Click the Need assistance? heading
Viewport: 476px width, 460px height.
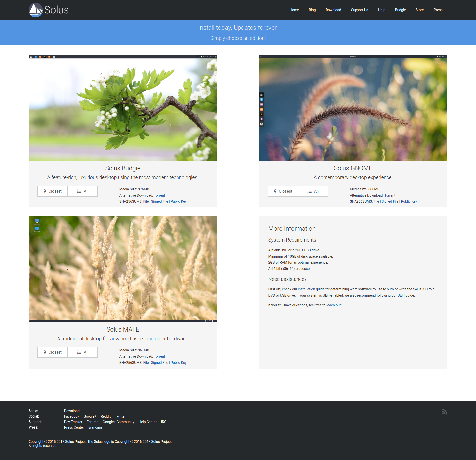coord(287,279)
